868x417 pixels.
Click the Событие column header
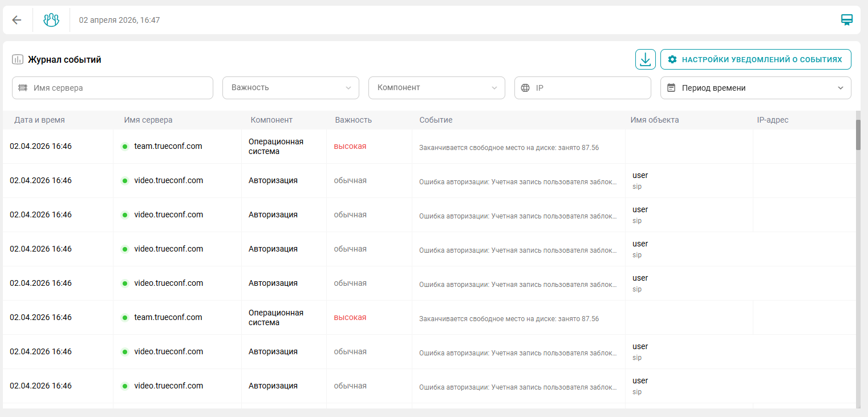pos(436,120)
